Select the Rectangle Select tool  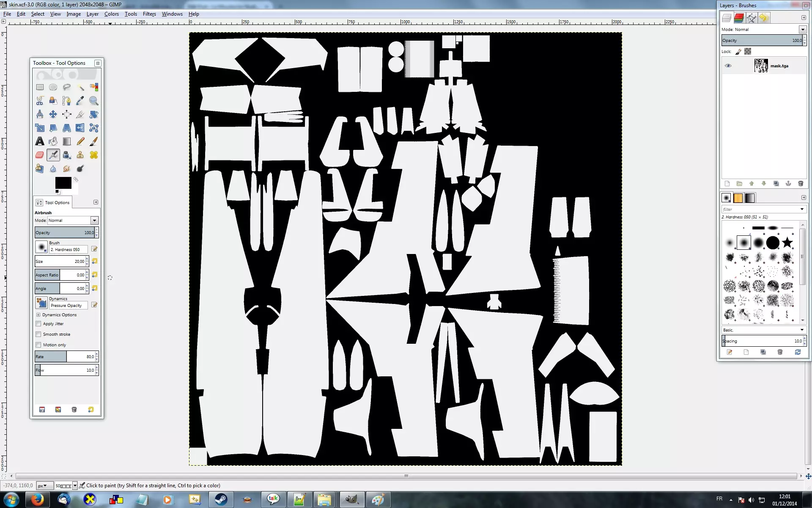click(40, 87)
